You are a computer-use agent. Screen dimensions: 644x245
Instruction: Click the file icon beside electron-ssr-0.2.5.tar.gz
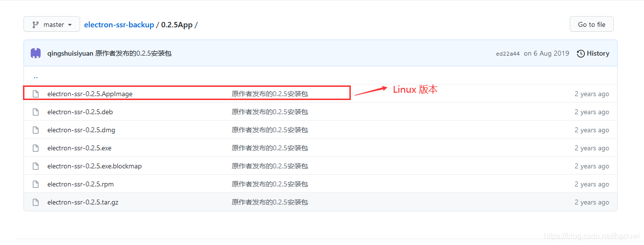coord(36,202)
